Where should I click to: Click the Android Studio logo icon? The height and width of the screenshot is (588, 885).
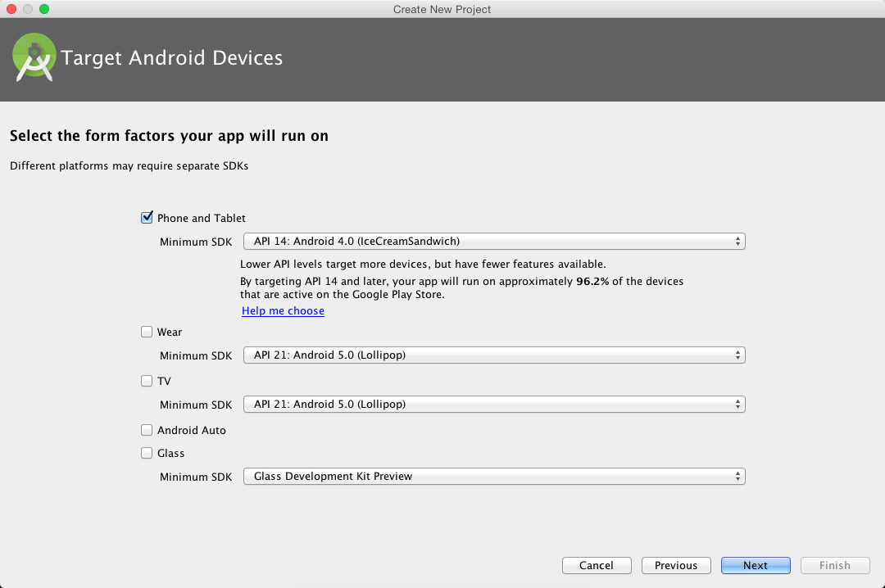click(x=34, y=57)
